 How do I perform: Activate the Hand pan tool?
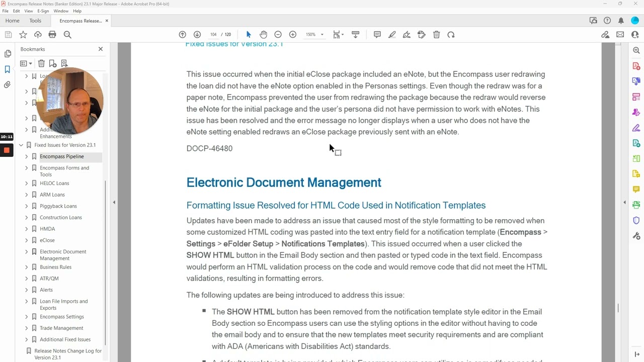pyautogui.click(x=263, y=35)
